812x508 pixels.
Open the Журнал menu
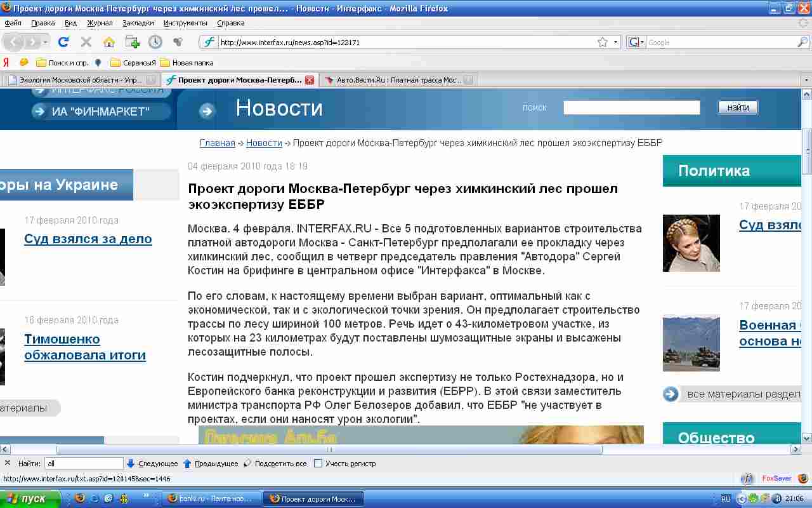[100, 23]
